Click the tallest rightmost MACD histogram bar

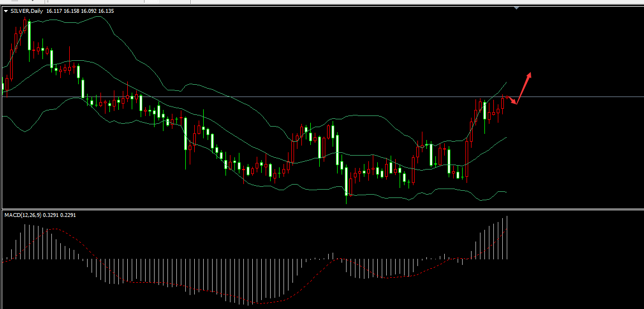[x=507, y=237]
